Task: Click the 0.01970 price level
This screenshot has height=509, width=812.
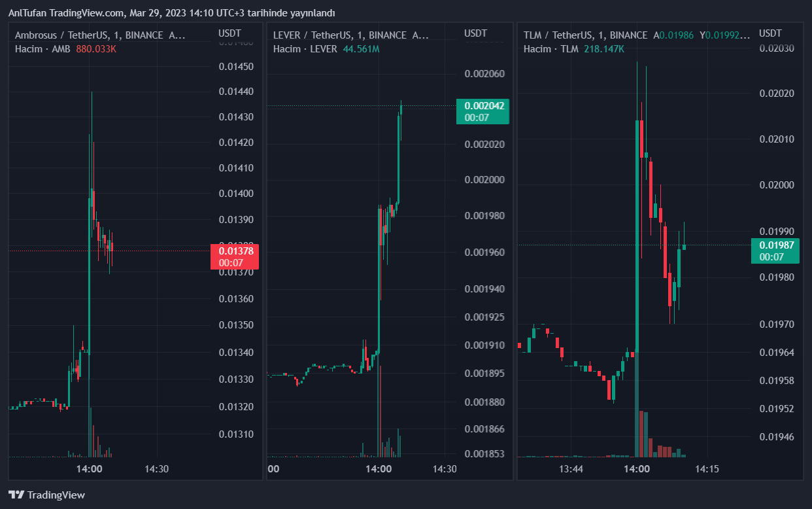Action: 777,324
